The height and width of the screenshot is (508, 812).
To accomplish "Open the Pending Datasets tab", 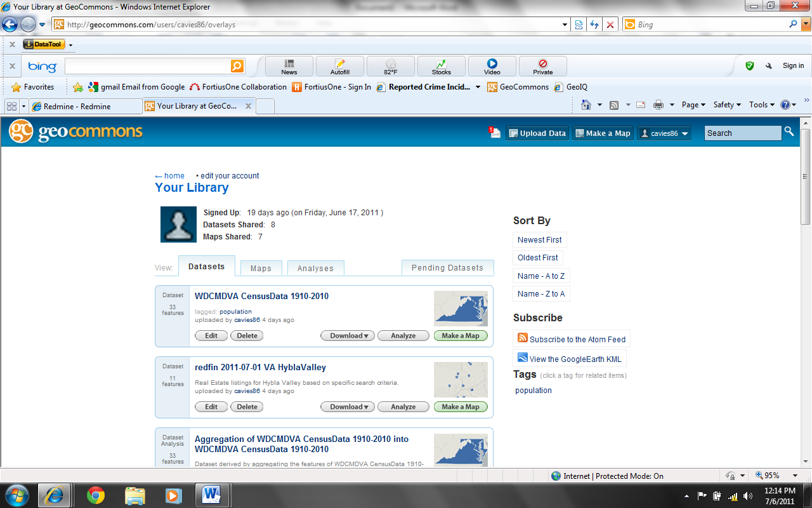I will coord(447,268).
